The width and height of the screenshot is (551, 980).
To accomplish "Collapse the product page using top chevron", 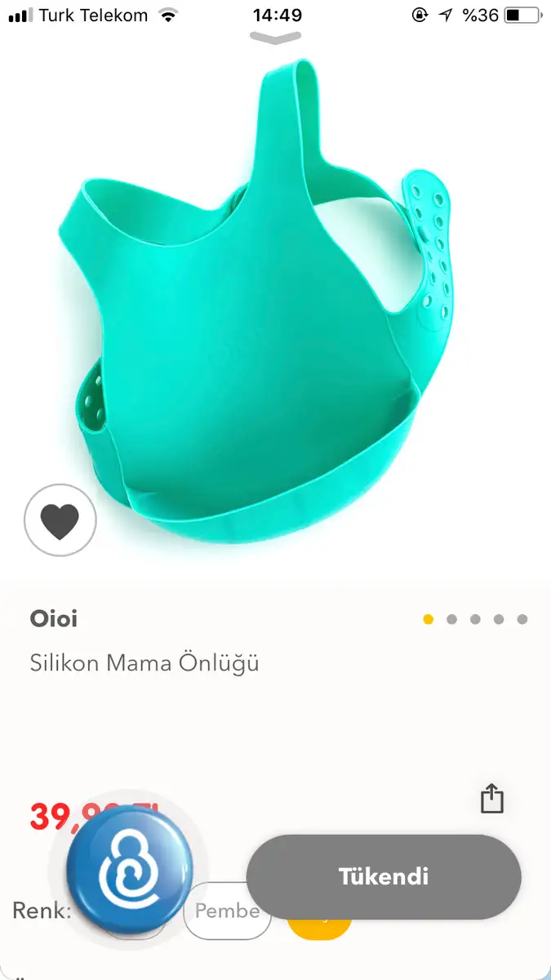I will [275, 38].
